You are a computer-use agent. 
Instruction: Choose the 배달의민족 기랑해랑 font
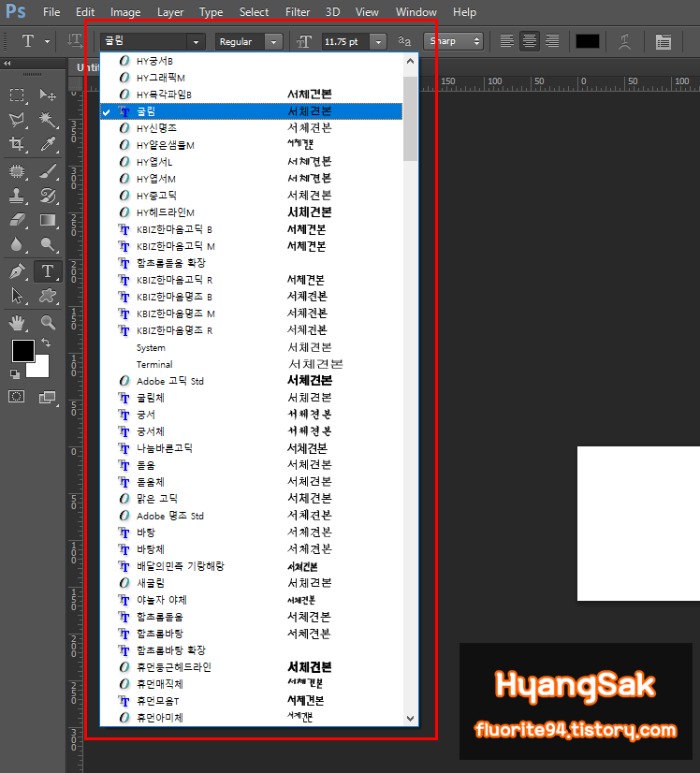(252, 566)
